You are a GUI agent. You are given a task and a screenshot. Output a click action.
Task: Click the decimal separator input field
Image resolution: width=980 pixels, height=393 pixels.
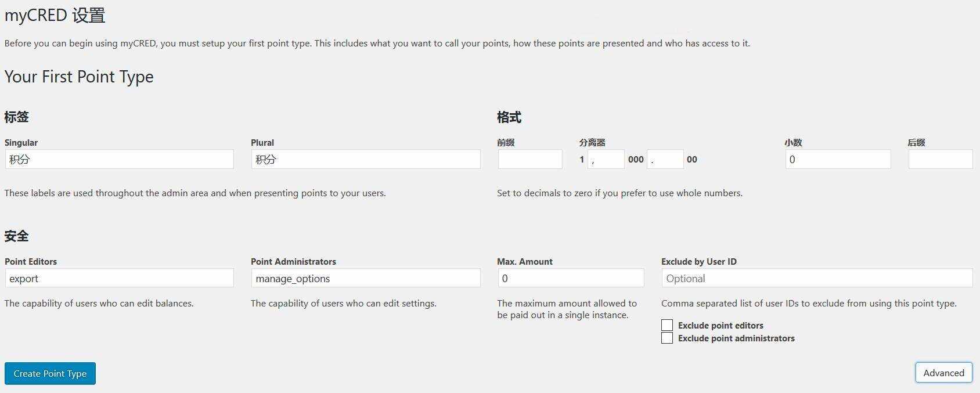point(665,158)
